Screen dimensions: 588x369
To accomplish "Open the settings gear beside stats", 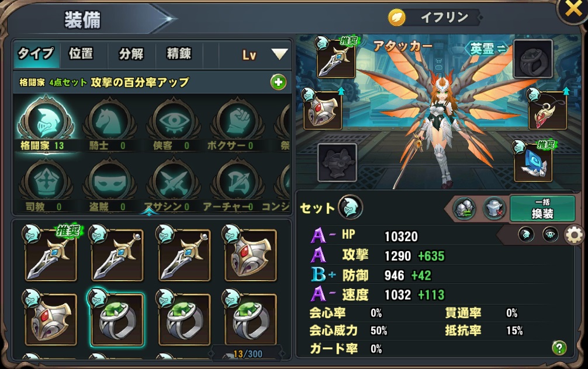I will 574,235.
